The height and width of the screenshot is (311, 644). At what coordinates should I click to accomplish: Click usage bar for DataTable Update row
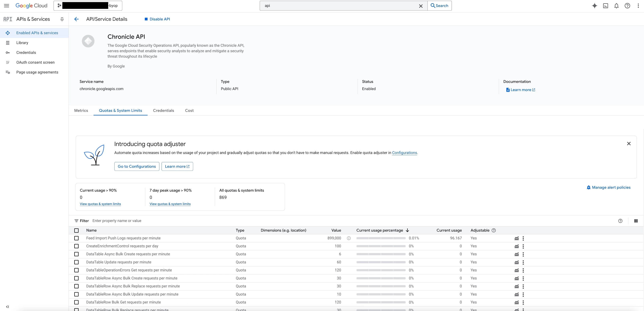tap(381, 262)
